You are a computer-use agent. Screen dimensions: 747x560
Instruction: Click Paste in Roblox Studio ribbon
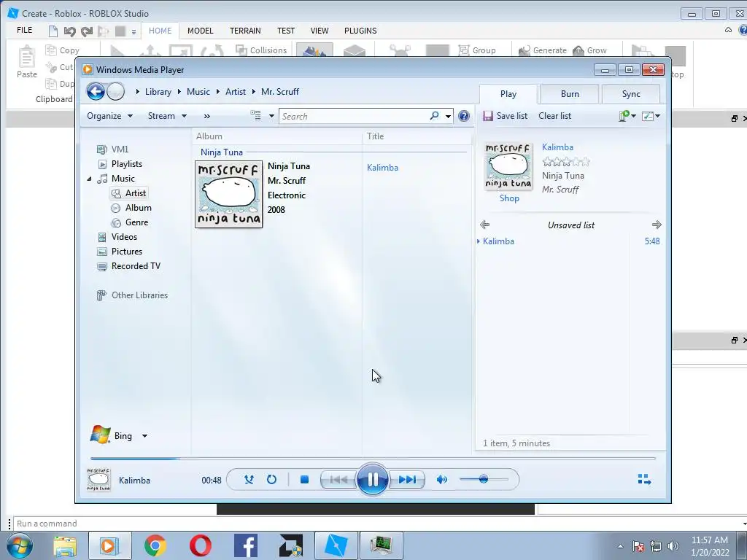pyautogui.click(x=27, y=62)
